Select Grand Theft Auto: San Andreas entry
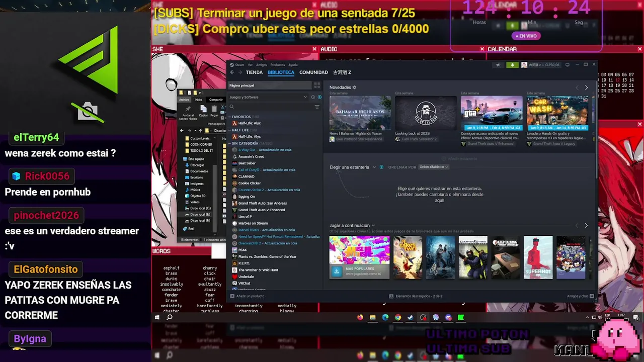This screenshot has width=644, height=362. coord(259,203)
